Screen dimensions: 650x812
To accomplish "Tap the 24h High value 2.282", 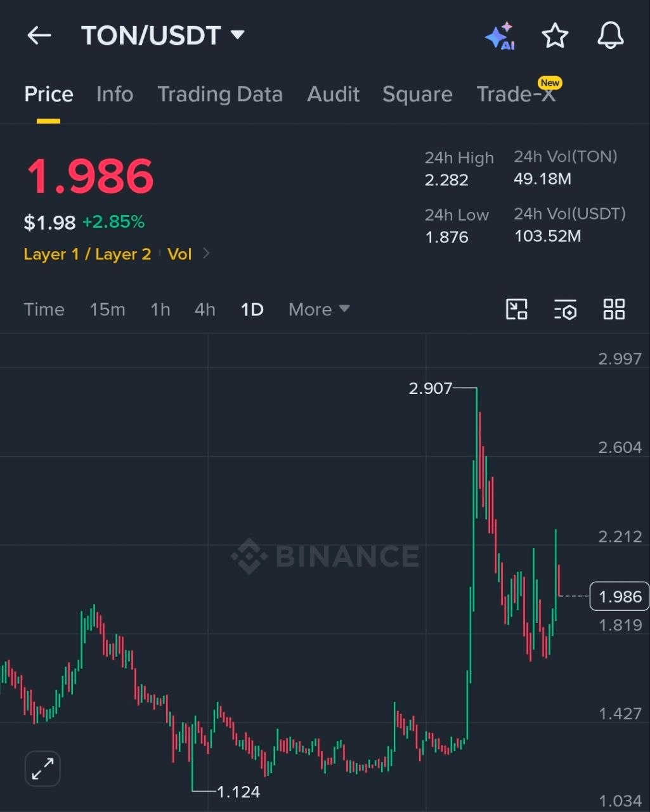I will [446, 180].
